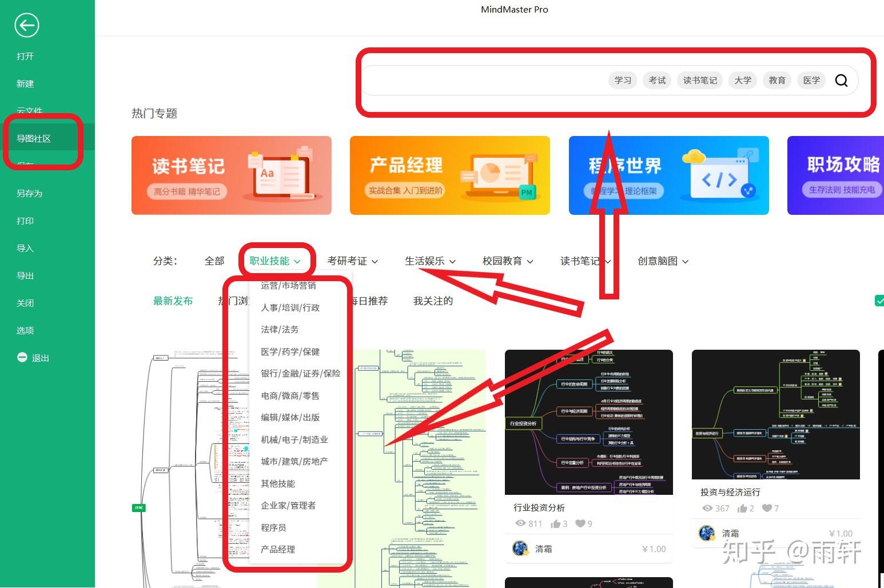This screenshot has height=588, width=884.
Task: Click the 退出 exit icon in sidebar
Action: tap(22, 357)
